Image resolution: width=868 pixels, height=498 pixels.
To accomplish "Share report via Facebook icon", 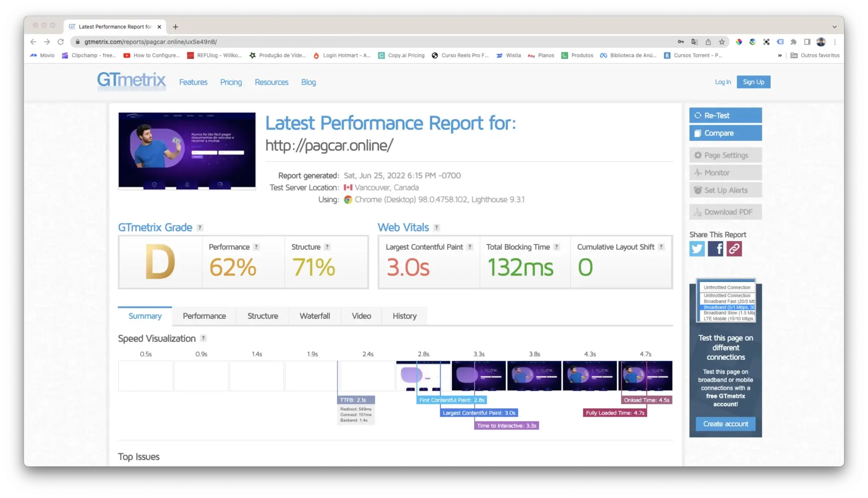I will [x=715, y=249].
